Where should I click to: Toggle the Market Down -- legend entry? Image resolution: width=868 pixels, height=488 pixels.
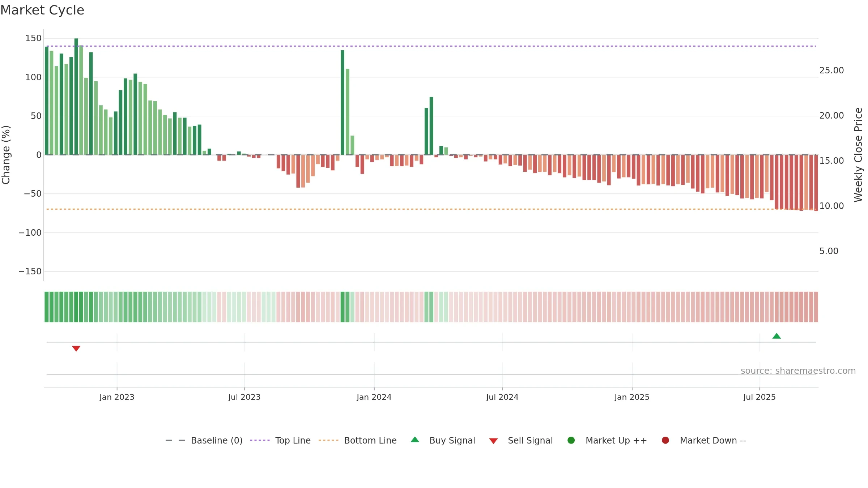click(x=704, y=441)
